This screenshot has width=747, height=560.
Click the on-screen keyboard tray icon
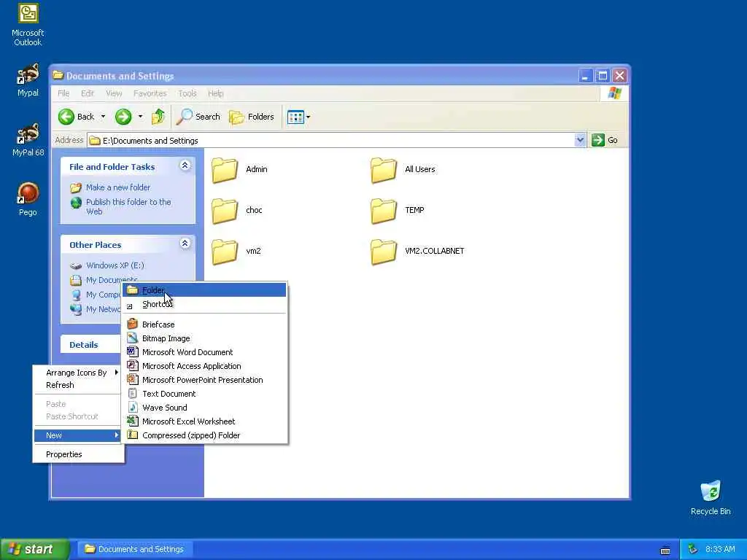665,551
